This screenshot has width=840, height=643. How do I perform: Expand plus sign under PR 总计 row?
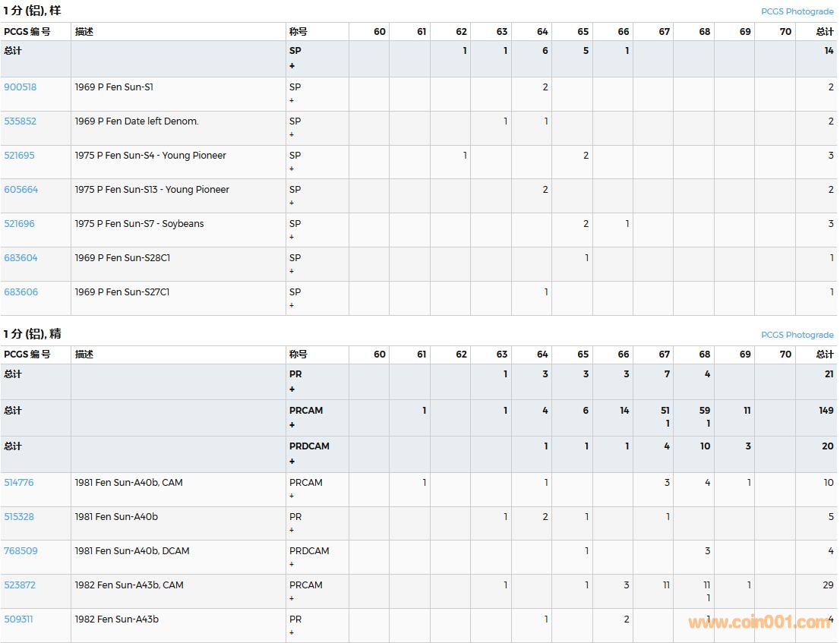click(x=292, y=389)
